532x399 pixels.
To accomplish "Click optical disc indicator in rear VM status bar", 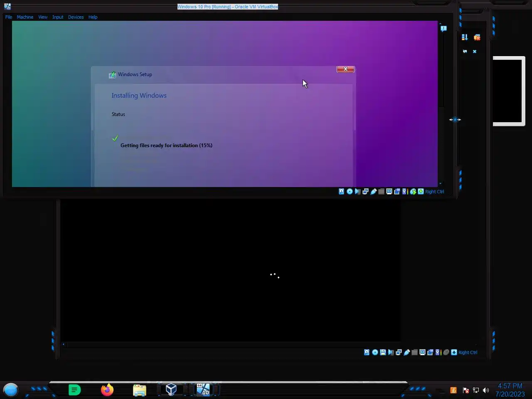I will 375,352.
